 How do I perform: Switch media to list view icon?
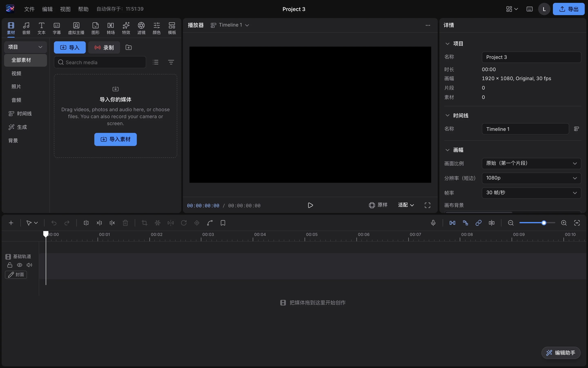tap(156, 62)
